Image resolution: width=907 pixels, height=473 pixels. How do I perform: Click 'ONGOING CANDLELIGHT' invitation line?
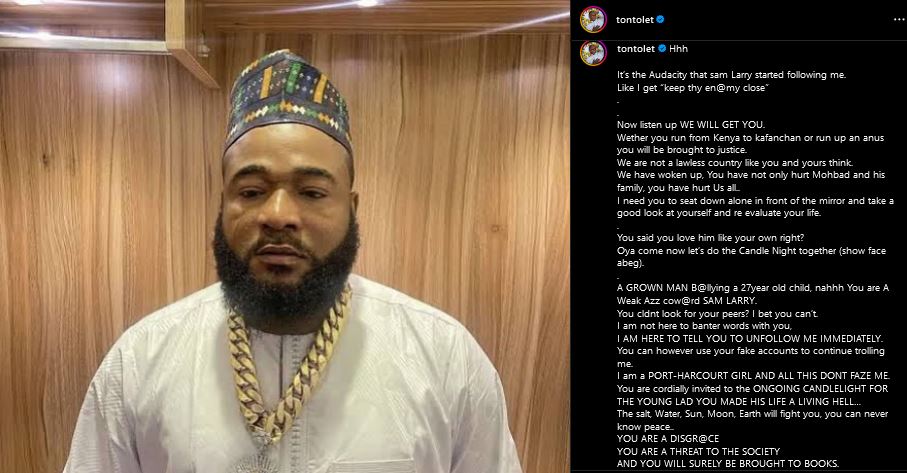point(752,389)
